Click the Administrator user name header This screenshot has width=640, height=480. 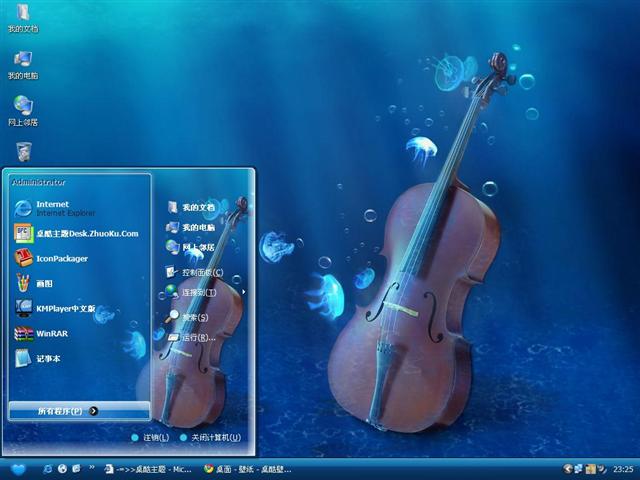39,182
